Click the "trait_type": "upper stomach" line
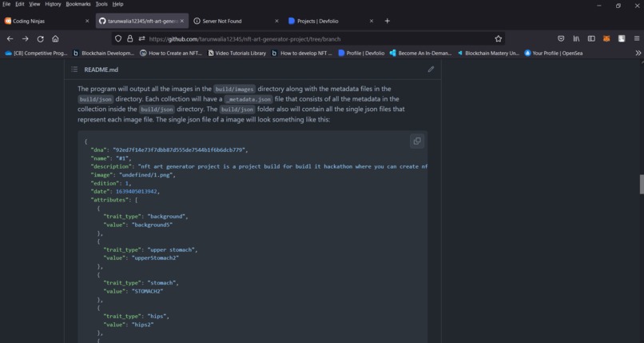The width and height of the screenshot is (644, 343). 150,249
